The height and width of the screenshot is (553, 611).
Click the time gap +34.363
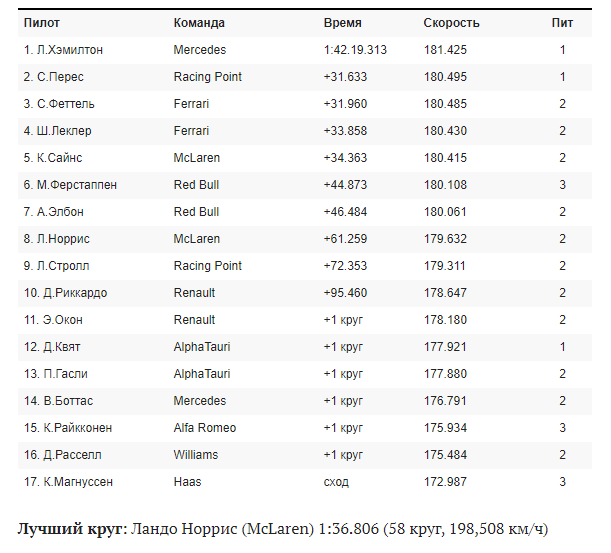click(345, 158)
